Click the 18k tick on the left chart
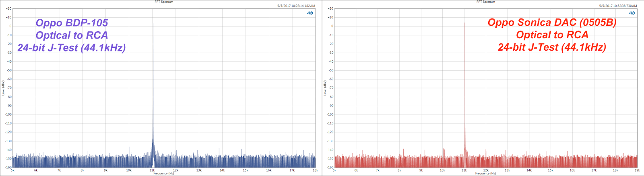 coord(315,170)
